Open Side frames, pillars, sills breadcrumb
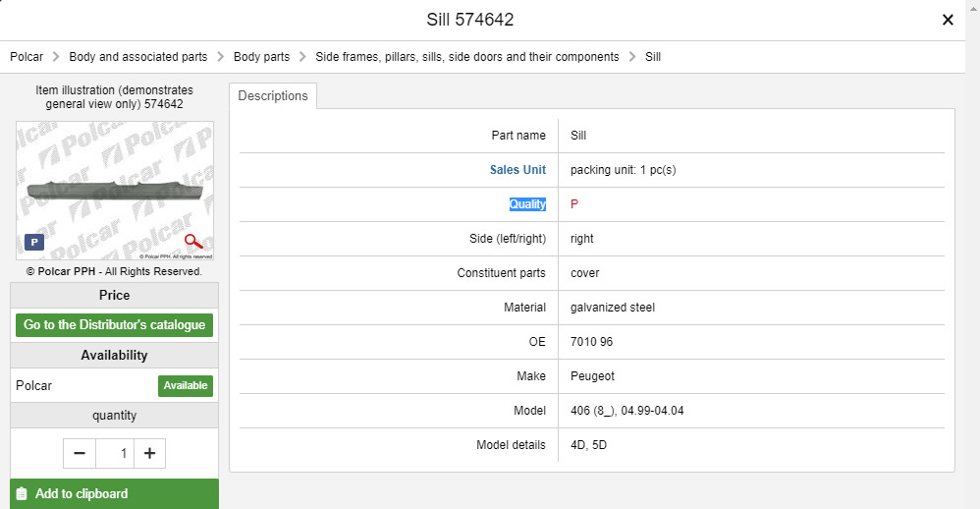This screenshot has height=509, width=980. pos(466,57)
